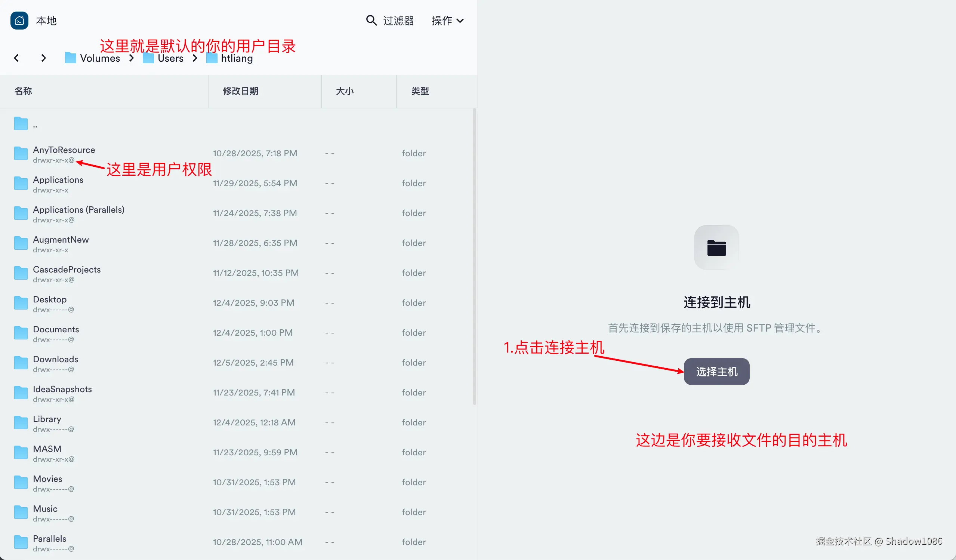Expand the chevron after Users breadcrumb
Viewport: 956px width, 560px height.
click(195, 58)
